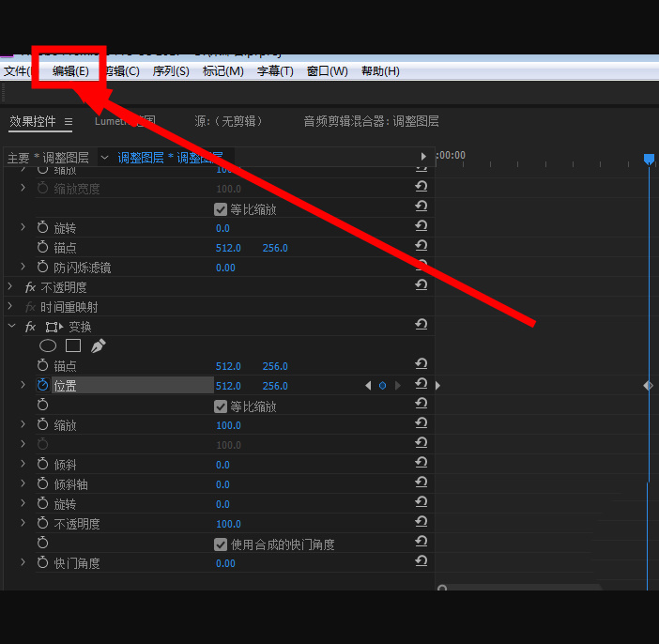Create a 4-point polygon mask in 变换

pyautogui.click(x=73, y=346)
